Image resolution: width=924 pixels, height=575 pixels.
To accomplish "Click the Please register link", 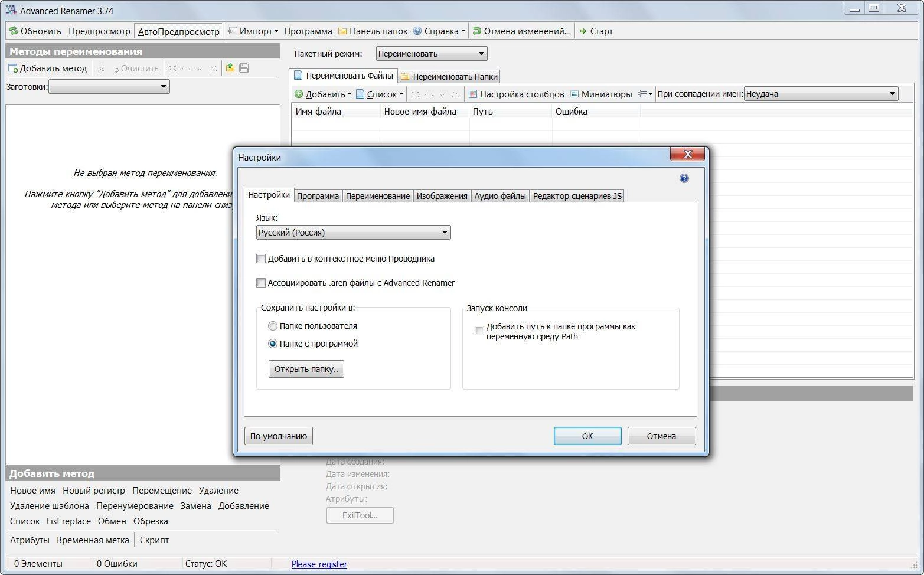I will (319, 564).
